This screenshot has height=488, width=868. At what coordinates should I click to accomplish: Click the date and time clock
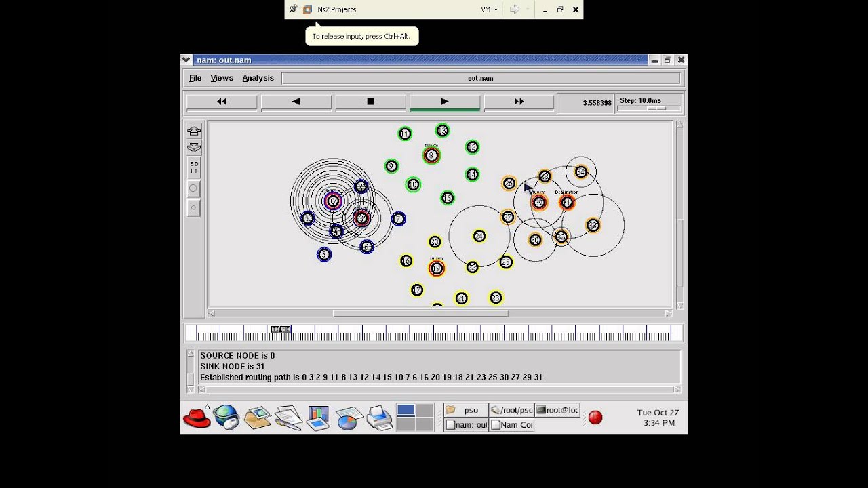point(658,418)
